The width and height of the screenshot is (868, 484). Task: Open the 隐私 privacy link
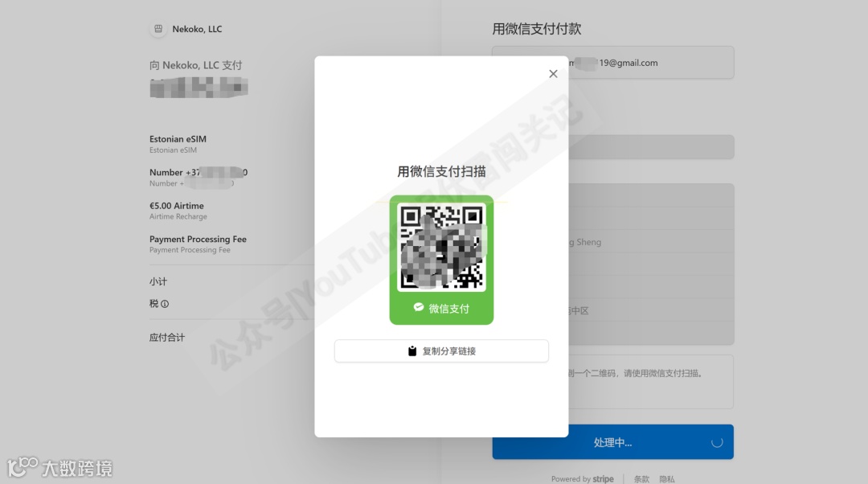(666, 479)
